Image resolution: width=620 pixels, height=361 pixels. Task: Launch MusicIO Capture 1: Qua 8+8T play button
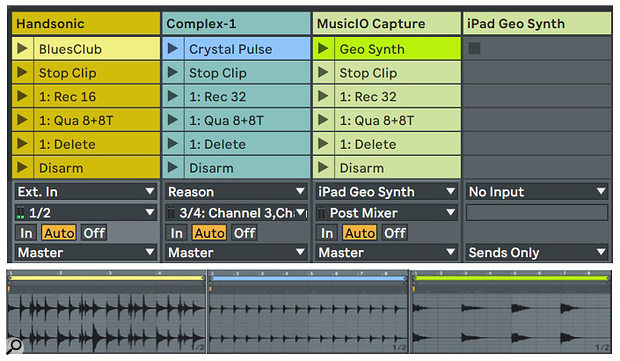coord(323,120)
